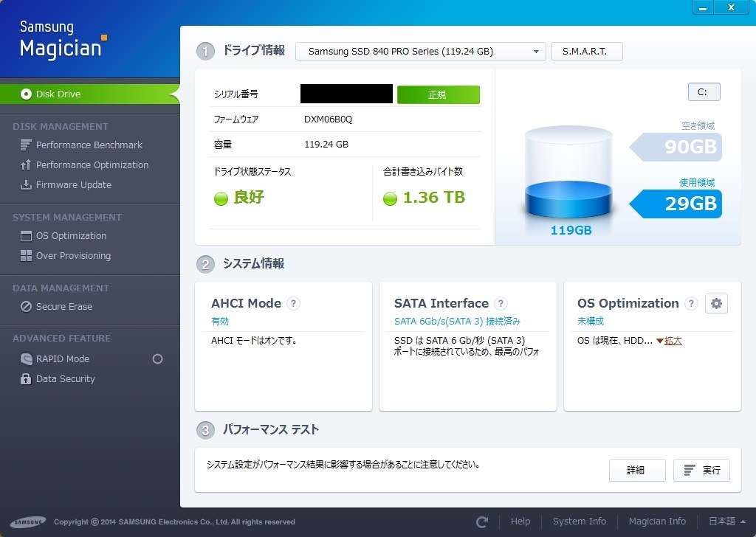
Task: Click the 119GB total capacity label
Action: point(571,230)
